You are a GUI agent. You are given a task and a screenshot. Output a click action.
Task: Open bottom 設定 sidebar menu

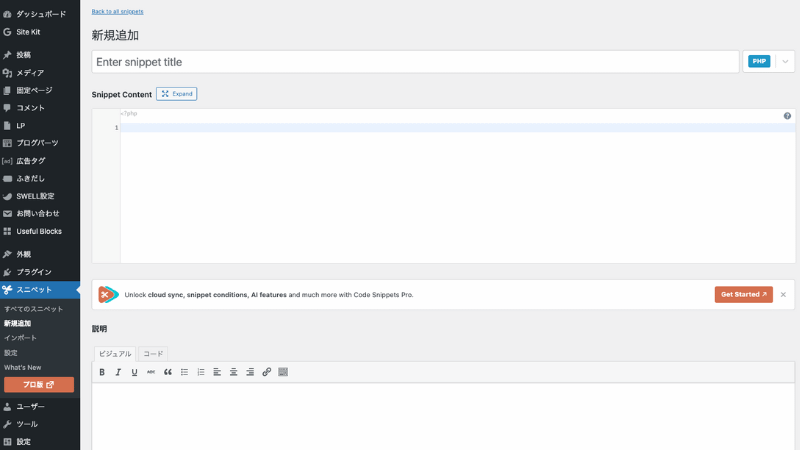(40, 442)
